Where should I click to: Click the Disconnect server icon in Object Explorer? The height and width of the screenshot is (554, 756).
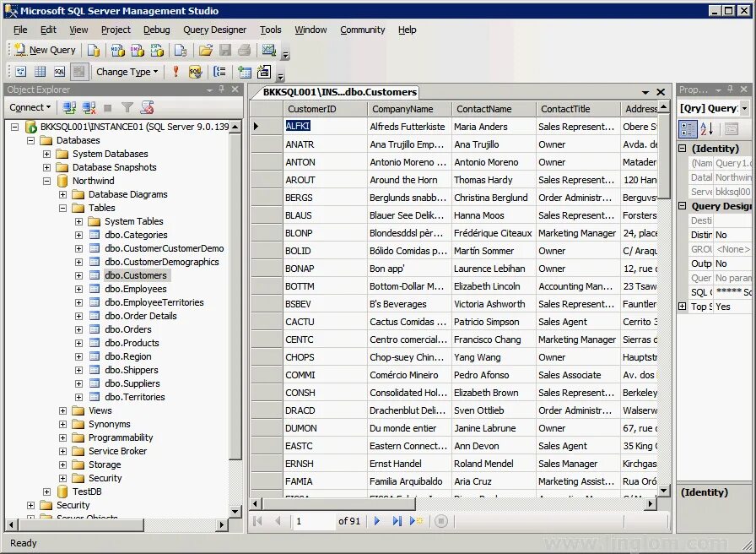[x=89, y=107]
